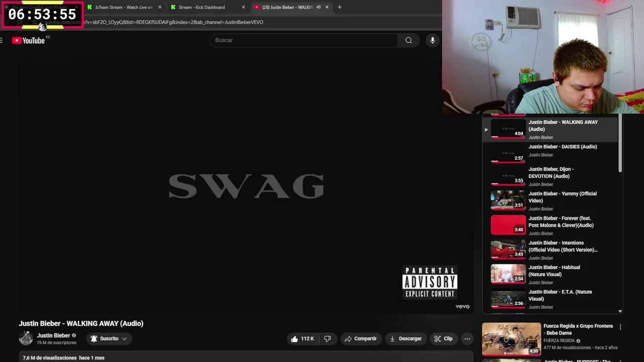Click the vevo watermark in player
The height and width of the screenshot is (362, 644).
(x=462, y=306)
